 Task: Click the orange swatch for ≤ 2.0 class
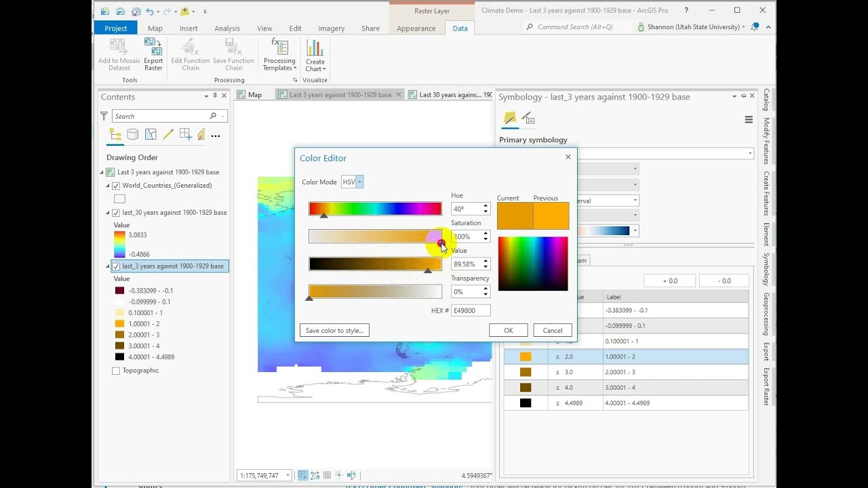(x=526, y=357)
